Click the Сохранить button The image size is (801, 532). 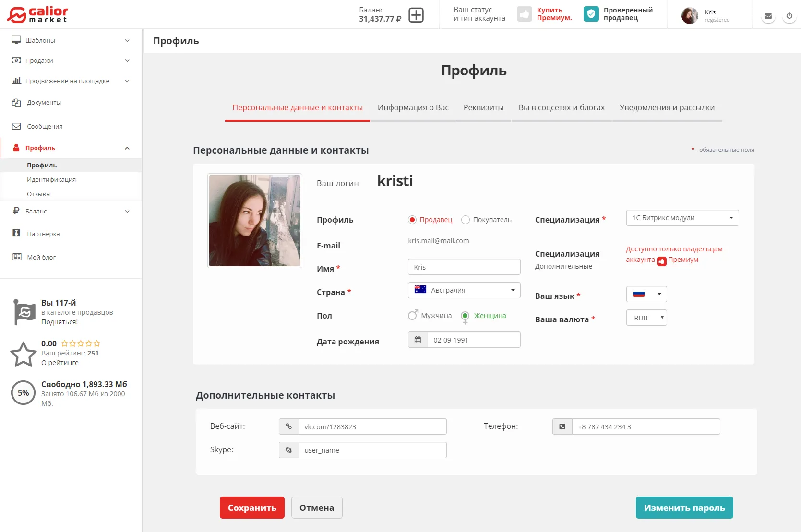tap(252, 508)
